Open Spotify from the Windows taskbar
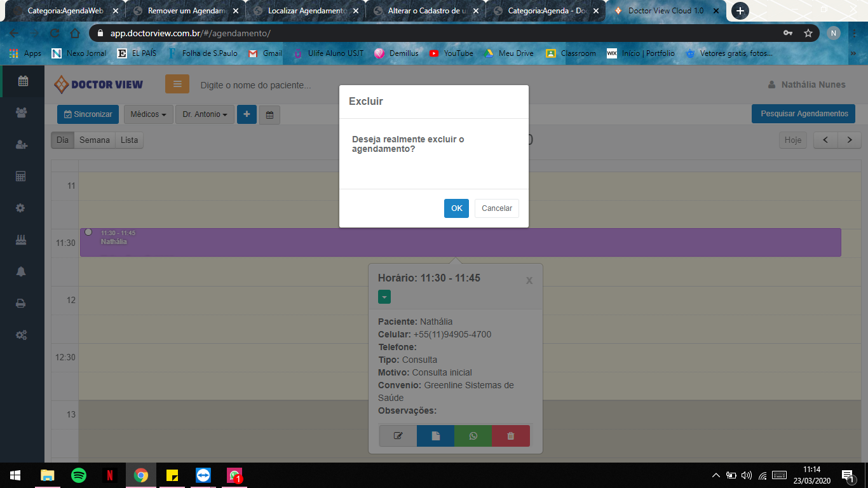Screen dimensions: 868x488 point(79,475)
